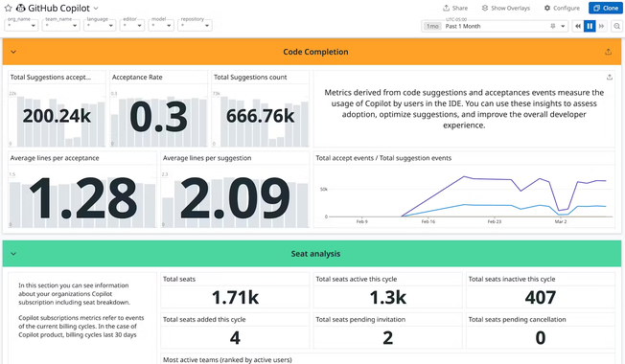Clone this dashboard

pos(606,8)
